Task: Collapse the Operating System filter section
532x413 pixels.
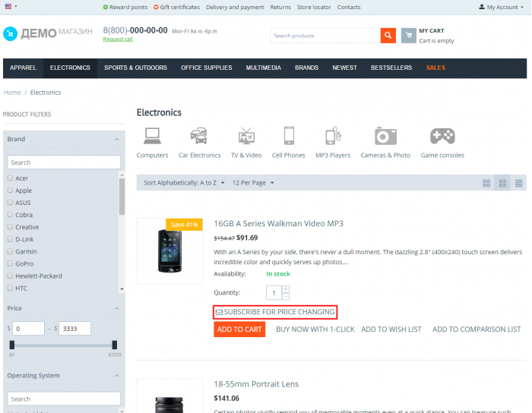Action: pyautogui.click(x=116, y=375)
